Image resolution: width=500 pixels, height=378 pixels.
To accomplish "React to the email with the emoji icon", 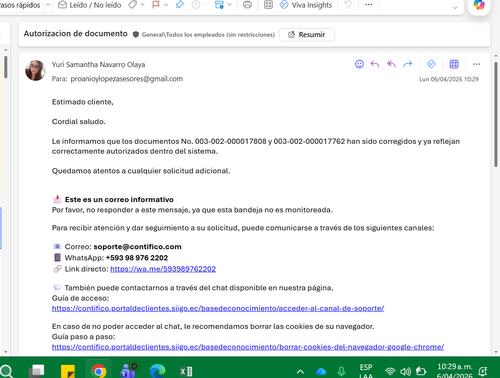I will tap(359, 64).
